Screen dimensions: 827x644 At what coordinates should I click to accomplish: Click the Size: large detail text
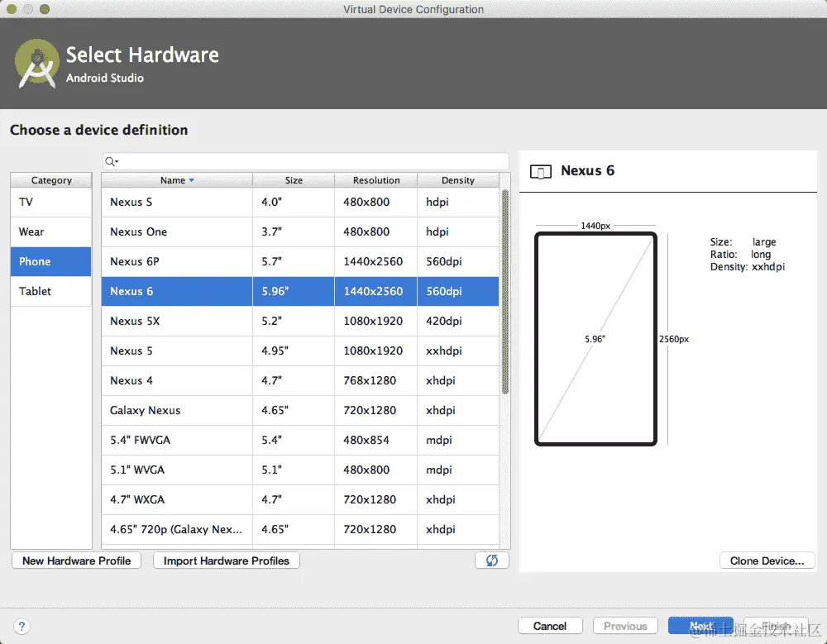point(743,242)
